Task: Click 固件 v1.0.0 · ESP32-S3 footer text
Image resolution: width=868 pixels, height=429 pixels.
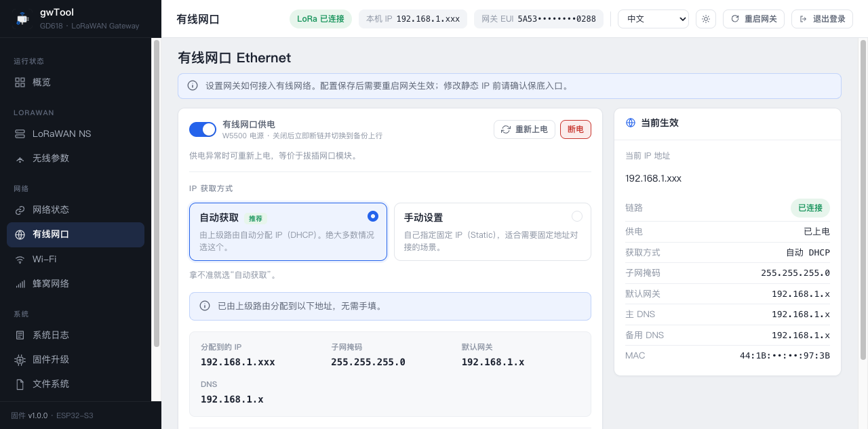Action: tap(52, 415)
